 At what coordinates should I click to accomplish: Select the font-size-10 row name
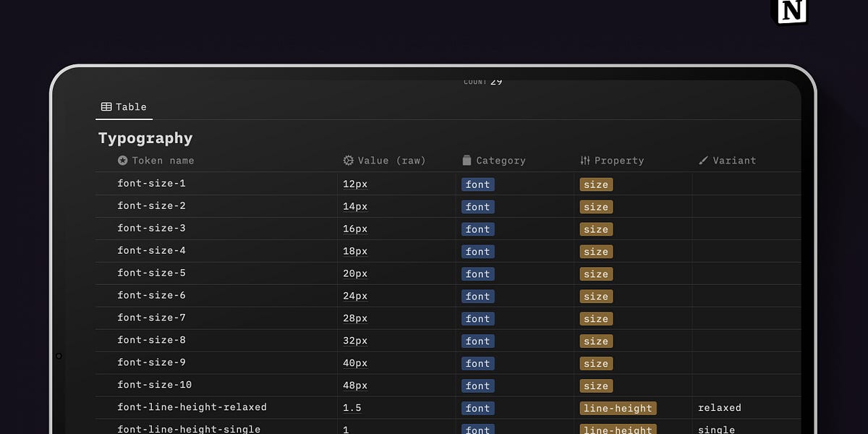155,386
